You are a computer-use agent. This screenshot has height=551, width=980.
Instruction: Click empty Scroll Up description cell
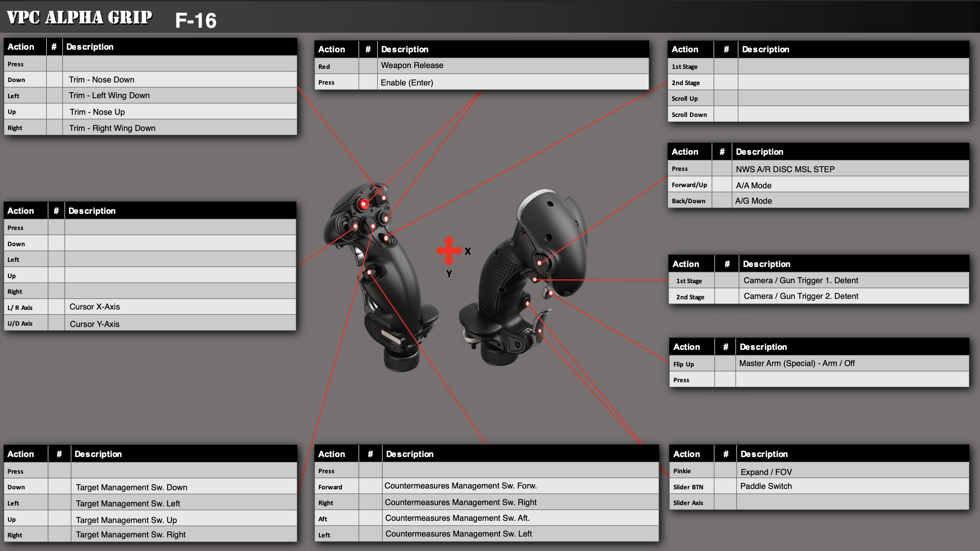click(853, 98)
